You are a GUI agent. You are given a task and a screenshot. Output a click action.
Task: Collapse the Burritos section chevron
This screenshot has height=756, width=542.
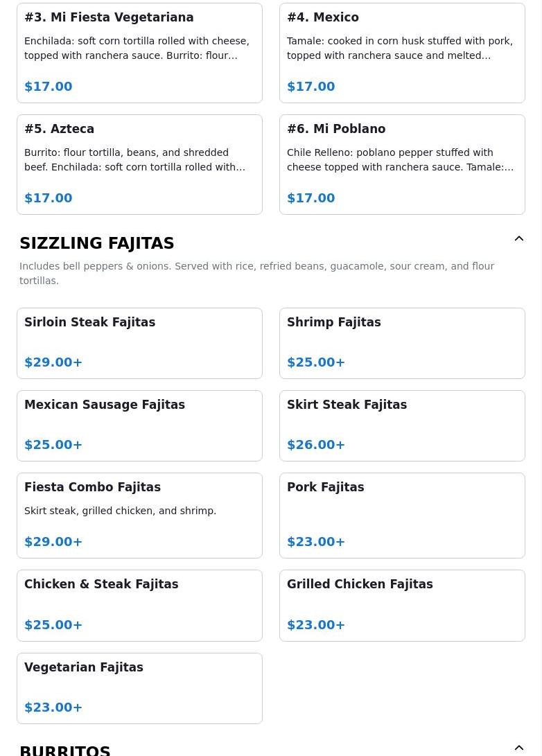click(518, 748)
